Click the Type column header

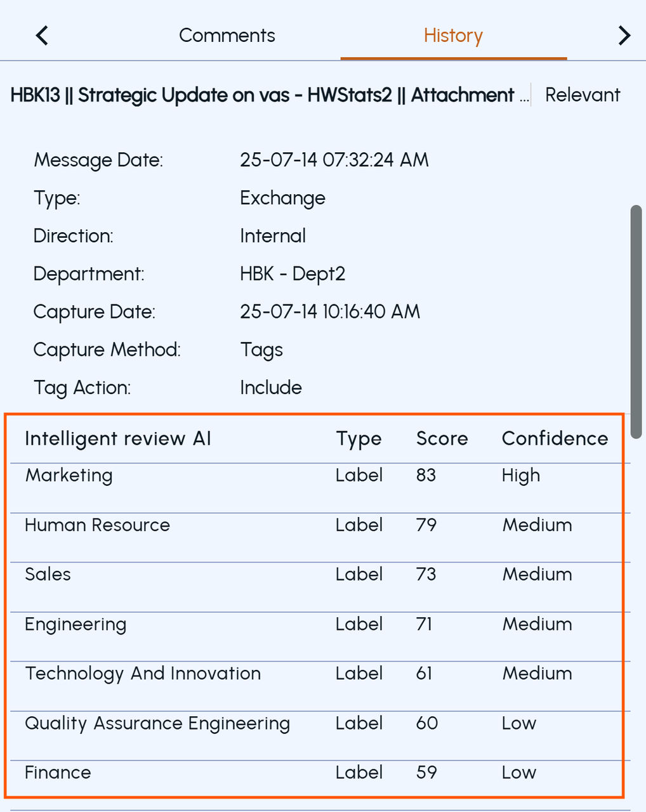[359, 439]
